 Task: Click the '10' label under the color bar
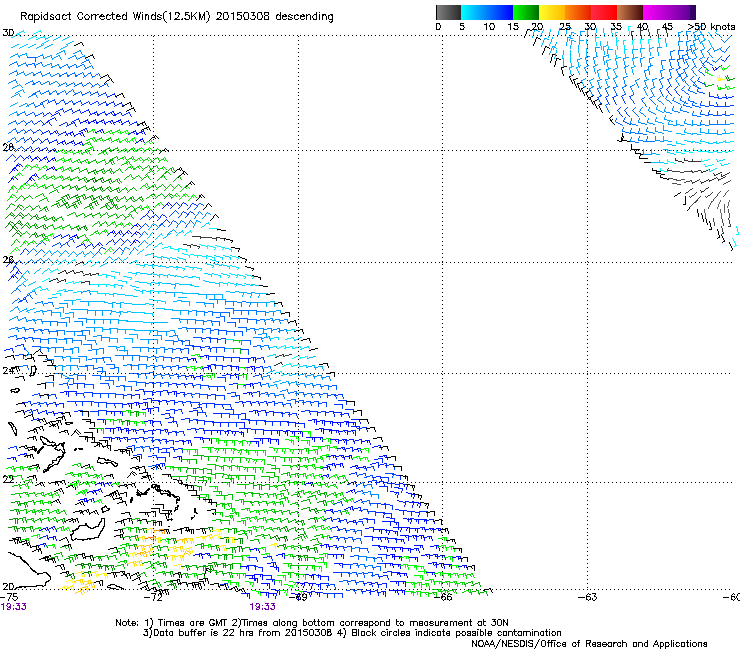(x=489, y=26)
